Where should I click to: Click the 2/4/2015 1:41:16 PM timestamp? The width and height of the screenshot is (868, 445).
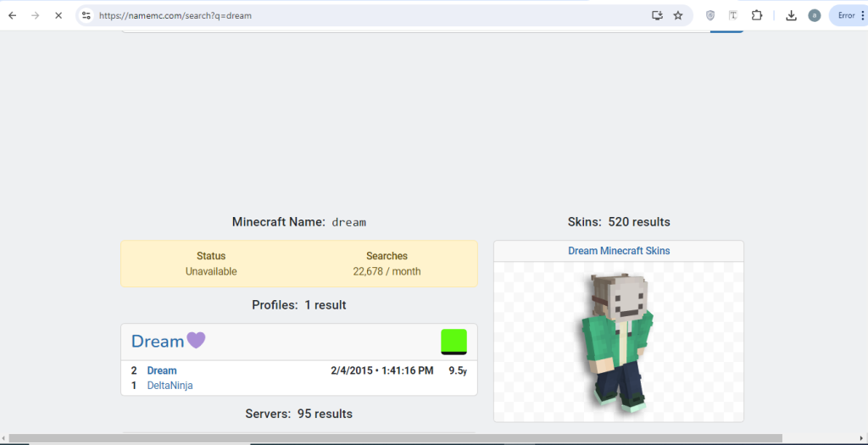tap(382, 371)
